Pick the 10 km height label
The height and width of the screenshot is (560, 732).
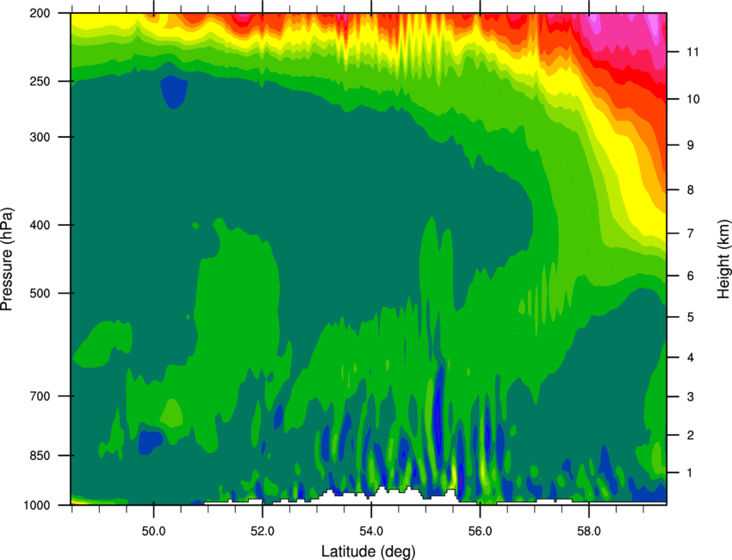tap(692, 99)
